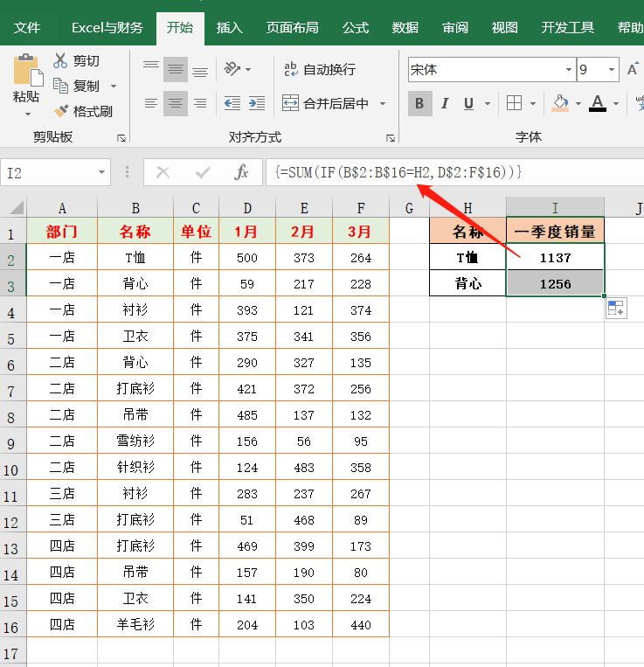Switch to 视图 tab
644x667 pixels.
pyautogui.click(x=504, y=28)
